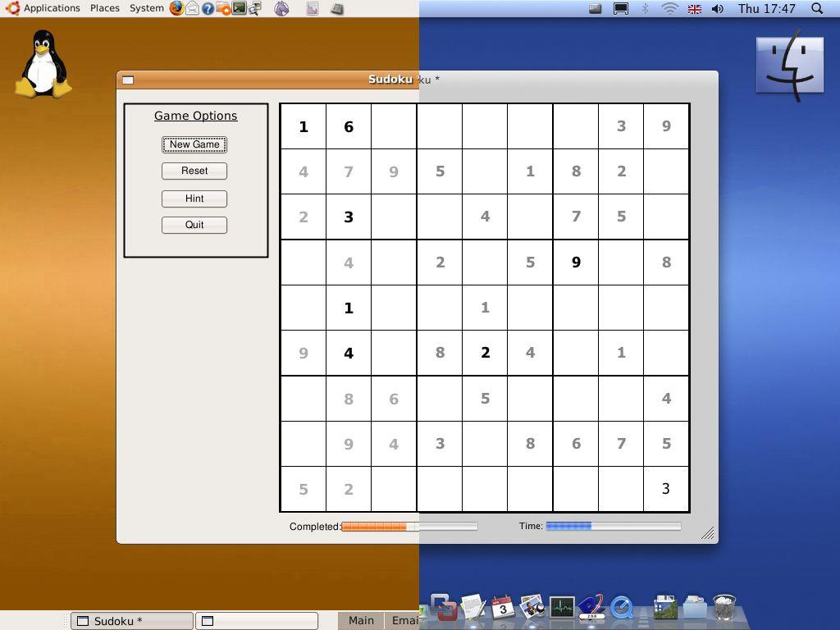Screen dimensions: 840x630
Task: Start a New Game
Action: 194,144
